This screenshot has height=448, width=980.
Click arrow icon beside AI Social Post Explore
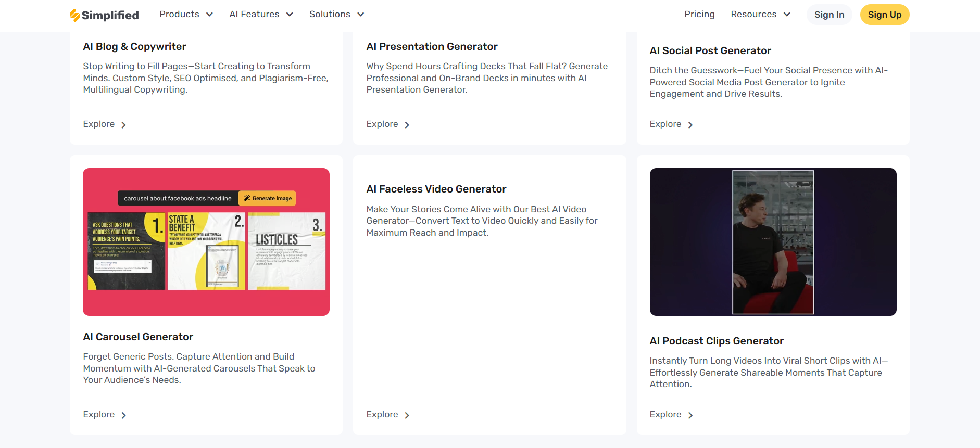tap(690, 125)
